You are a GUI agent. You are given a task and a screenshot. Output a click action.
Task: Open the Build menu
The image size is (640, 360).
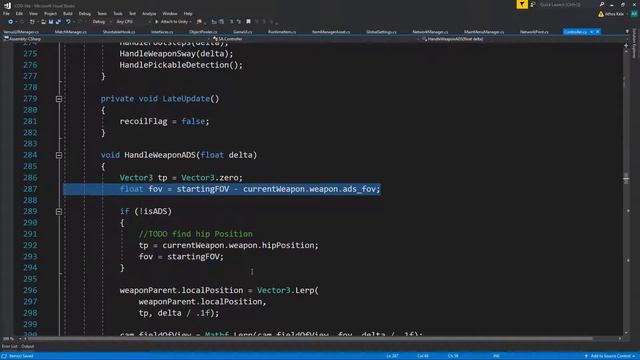point(68,13)
